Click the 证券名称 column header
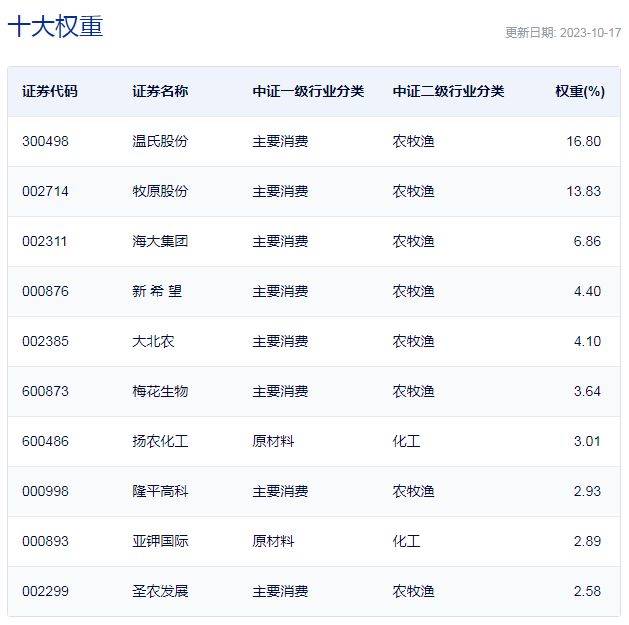 160,91
